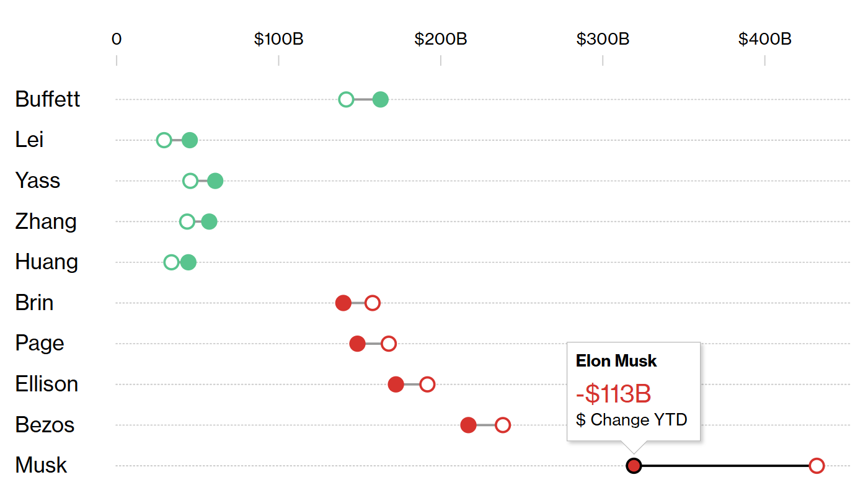The width and height of the screenshot is (868, 503).
Task: Click Brin's hollow red circle
Action: point(372,303)
